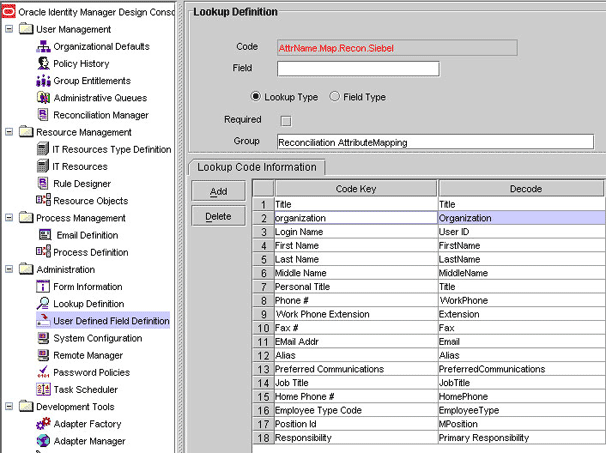The image size is (606, 453).
Task: Click the Reconciliation Manager icon
Action: point(43,115)
